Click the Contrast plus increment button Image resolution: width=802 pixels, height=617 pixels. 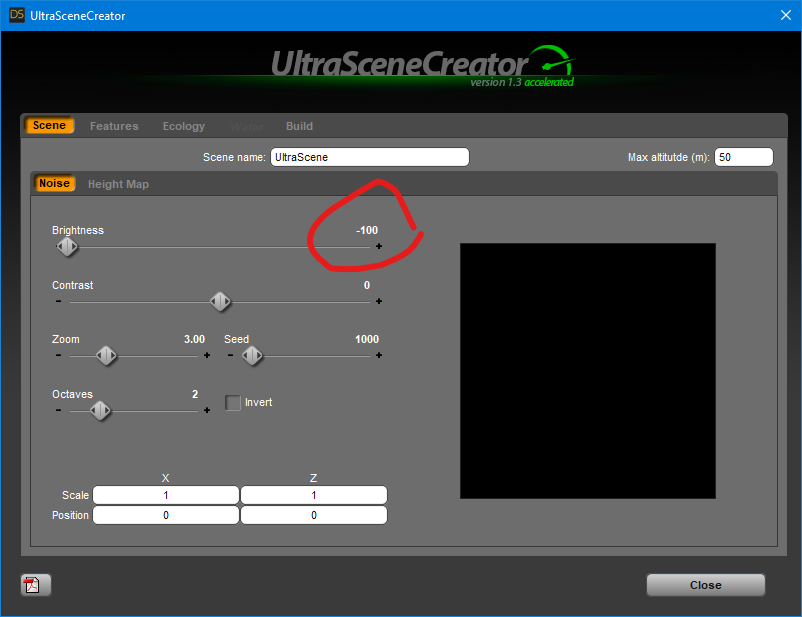click(x=378, y=301)
